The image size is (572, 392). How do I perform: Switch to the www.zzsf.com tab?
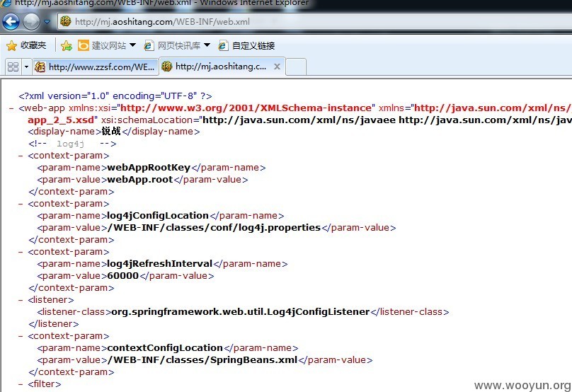pyautogui.click(x=95, y=67)
